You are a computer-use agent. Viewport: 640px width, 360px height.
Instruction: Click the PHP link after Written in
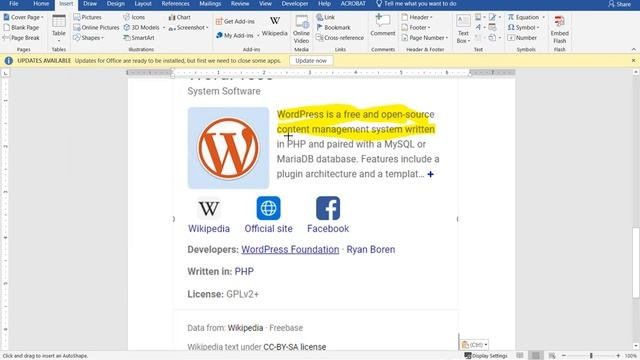(244, 271)
